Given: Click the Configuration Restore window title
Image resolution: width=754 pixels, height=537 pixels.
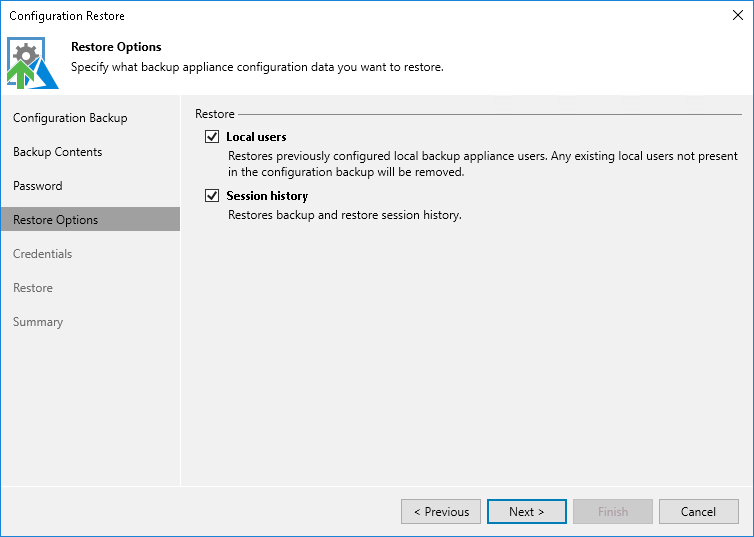Looking at the screenshot, I should point(67,16).
